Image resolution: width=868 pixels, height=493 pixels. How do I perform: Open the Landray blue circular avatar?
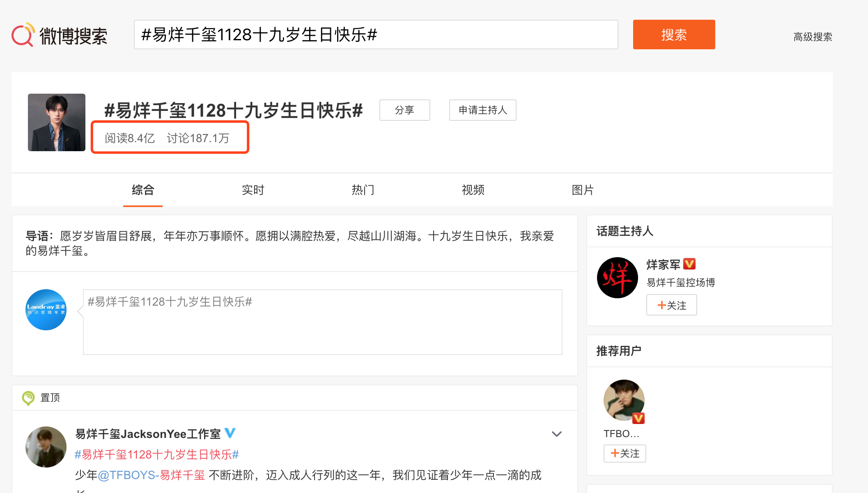click(x=46, y=310)
